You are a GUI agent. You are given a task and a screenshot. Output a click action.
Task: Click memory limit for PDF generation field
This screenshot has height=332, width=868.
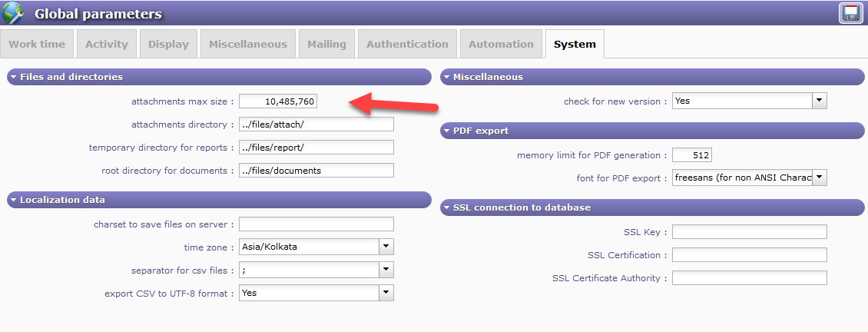tap(691, 154)
